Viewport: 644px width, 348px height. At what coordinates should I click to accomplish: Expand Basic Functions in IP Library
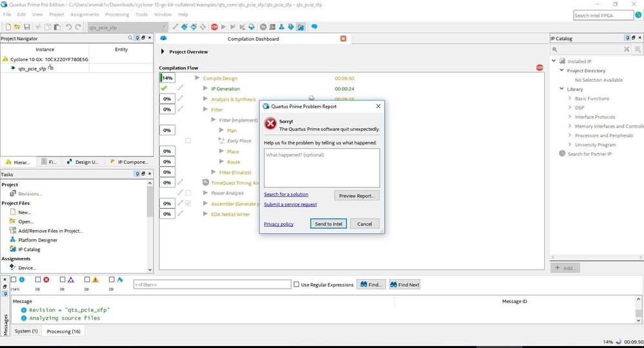click(570, 99)
